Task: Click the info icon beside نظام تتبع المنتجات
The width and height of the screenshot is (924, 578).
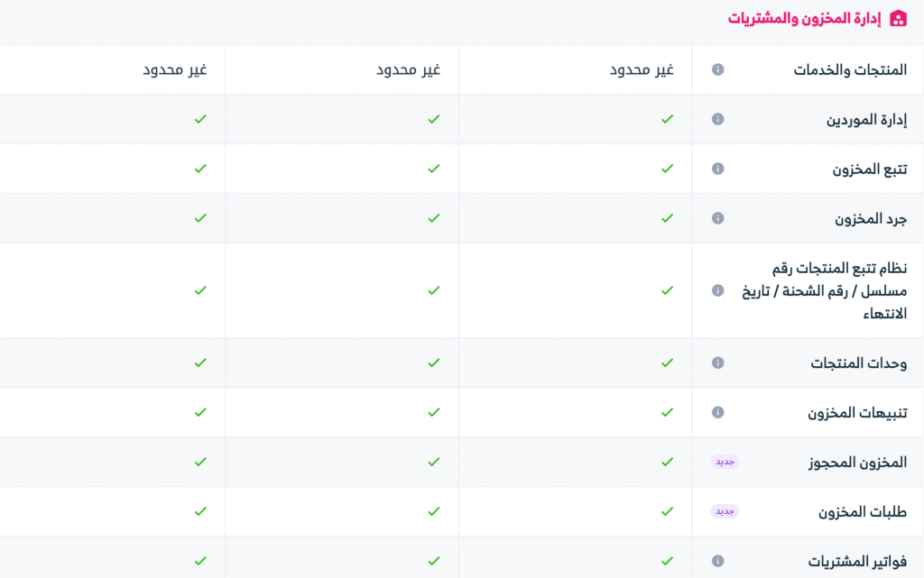Action: (717, 290)
